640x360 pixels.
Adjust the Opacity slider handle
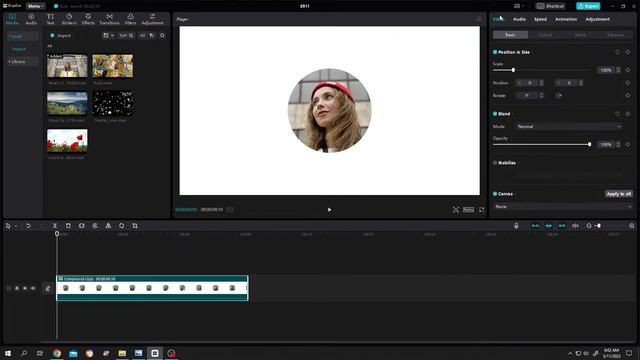click(589, 144)
